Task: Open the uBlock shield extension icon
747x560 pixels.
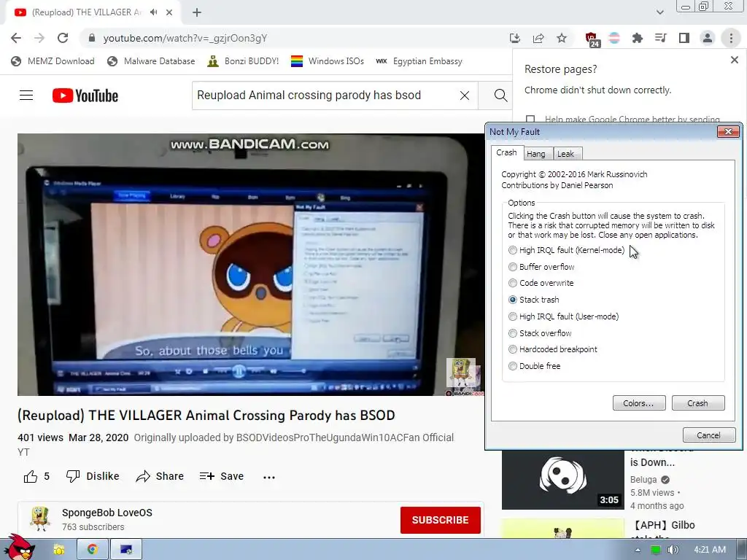Action: [x=591, y=39]
